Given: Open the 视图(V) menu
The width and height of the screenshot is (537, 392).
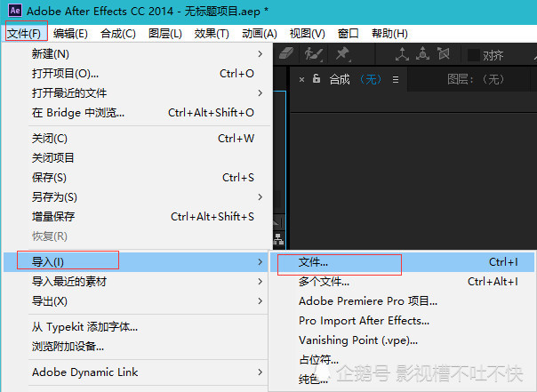Looking at the screenshot, I should (308, 34).
